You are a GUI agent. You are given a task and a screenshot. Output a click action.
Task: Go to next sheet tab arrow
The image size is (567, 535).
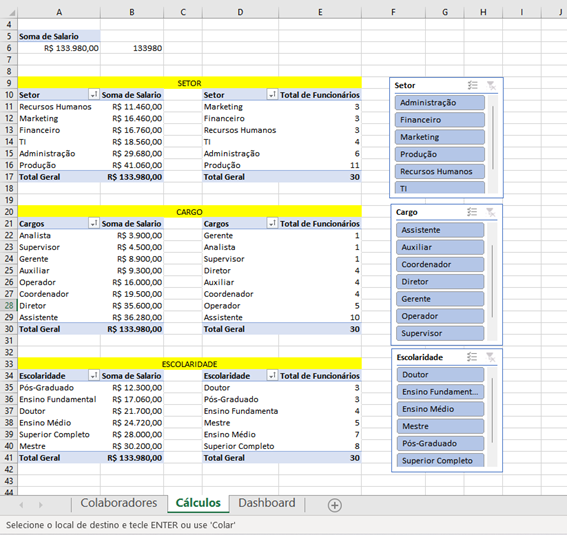(40, 505)
